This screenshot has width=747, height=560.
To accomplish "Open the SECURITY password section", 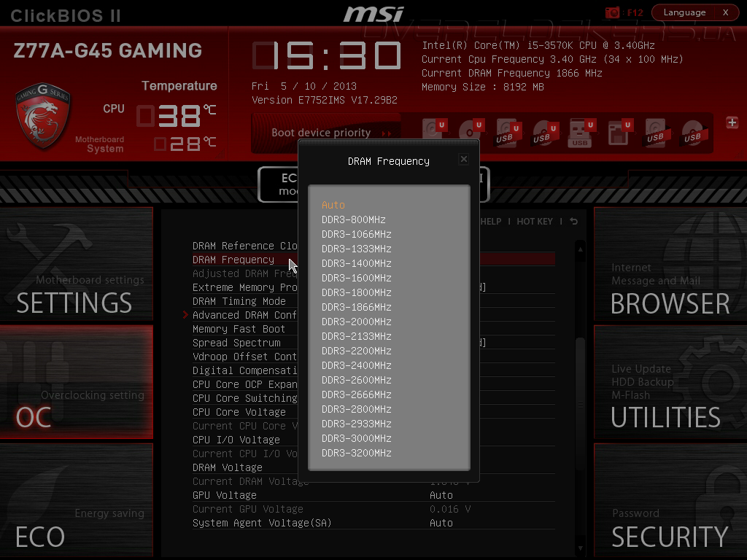I will coord(670,500).
